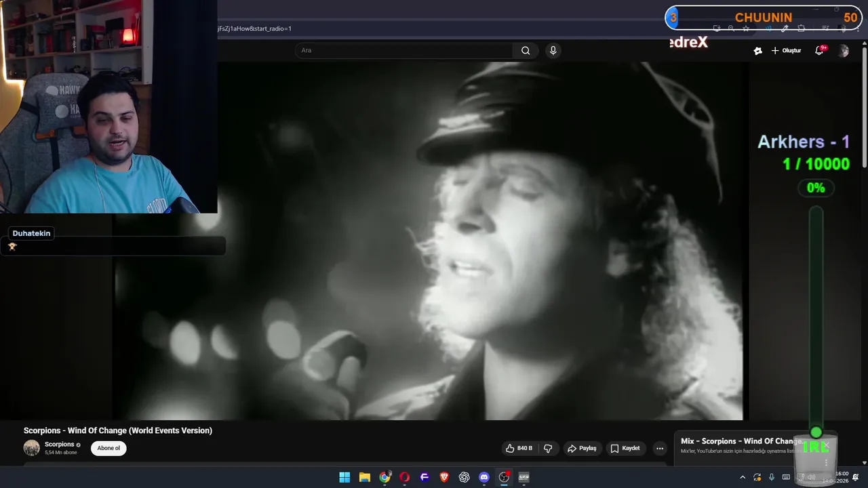Open the gray app after OBS on taskbar

click(524, 477)
